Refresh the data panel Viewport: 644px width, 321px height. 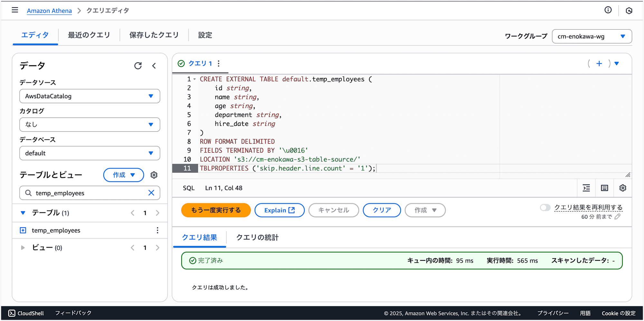[138, 66]
